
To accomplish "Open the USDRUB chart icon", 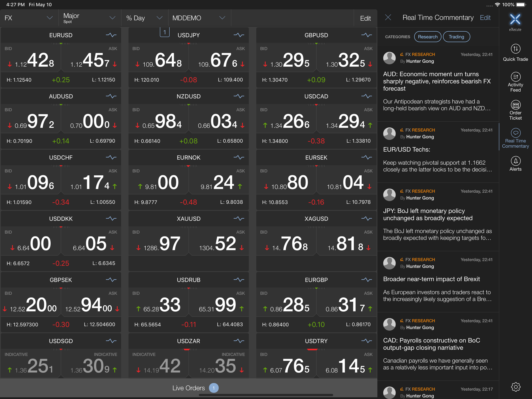I will tap(239, 280).
